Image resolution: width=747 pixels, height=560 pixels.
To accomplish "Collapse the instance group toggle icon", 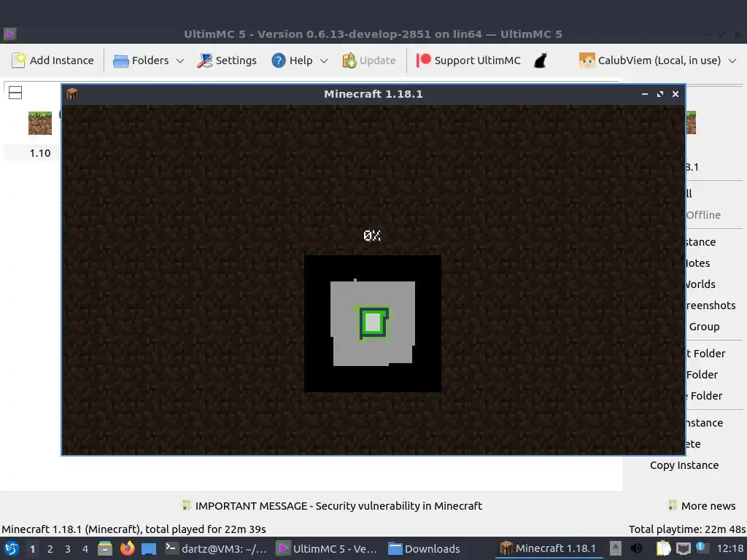I will click(15, 93).
